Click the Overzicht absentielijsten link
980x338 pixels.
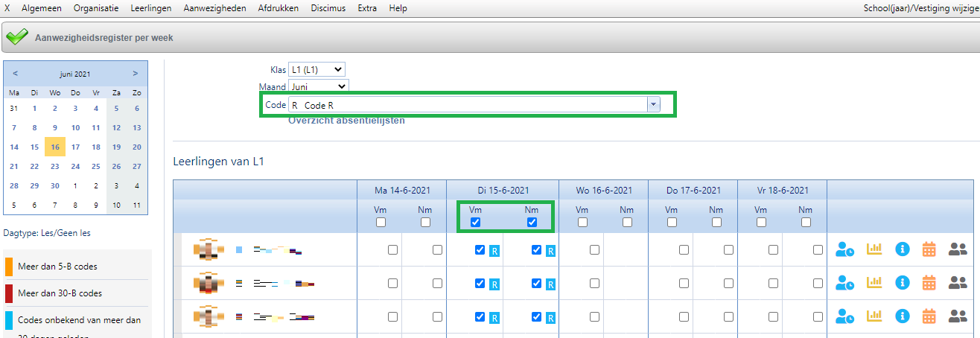click(x=346, y=121)
